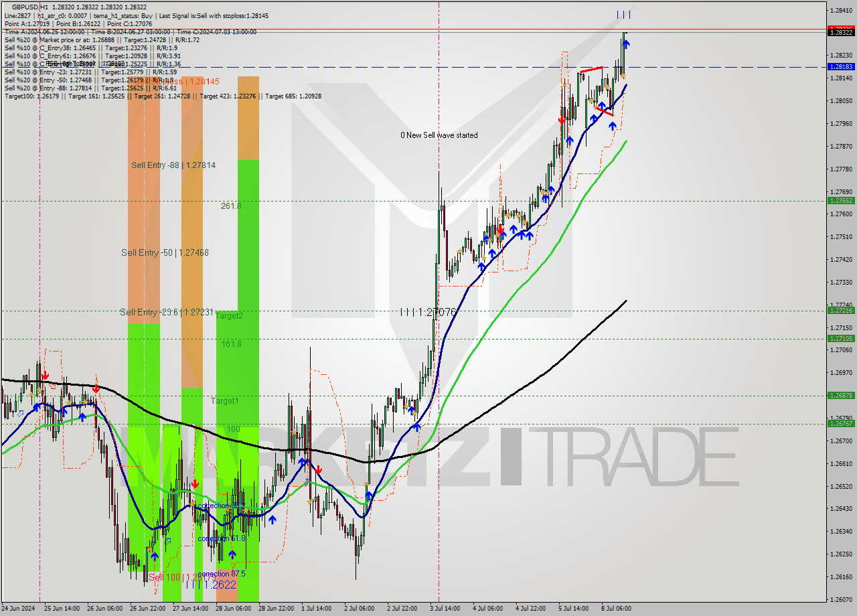Select the 1.26767 green price tag on axis
Image resolution: width=857 pixels, height=616 pixels.
click(841, 423)
